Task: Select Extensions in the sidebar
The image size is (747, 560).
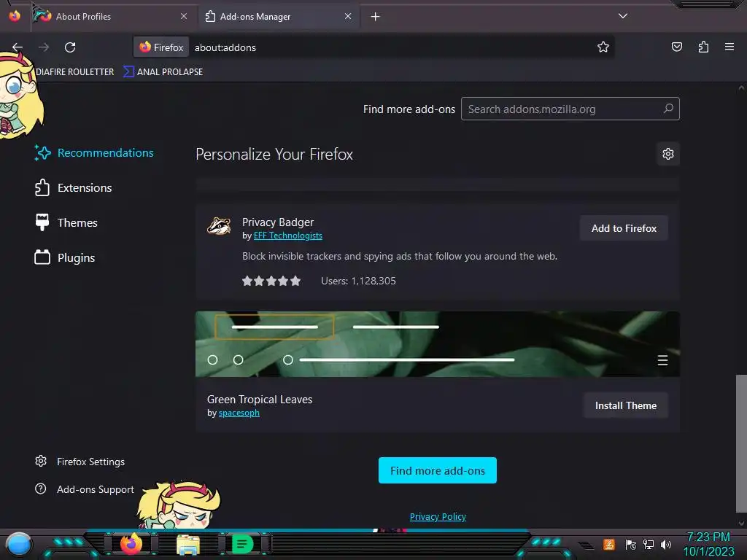Action: click(x=74, y=187)
